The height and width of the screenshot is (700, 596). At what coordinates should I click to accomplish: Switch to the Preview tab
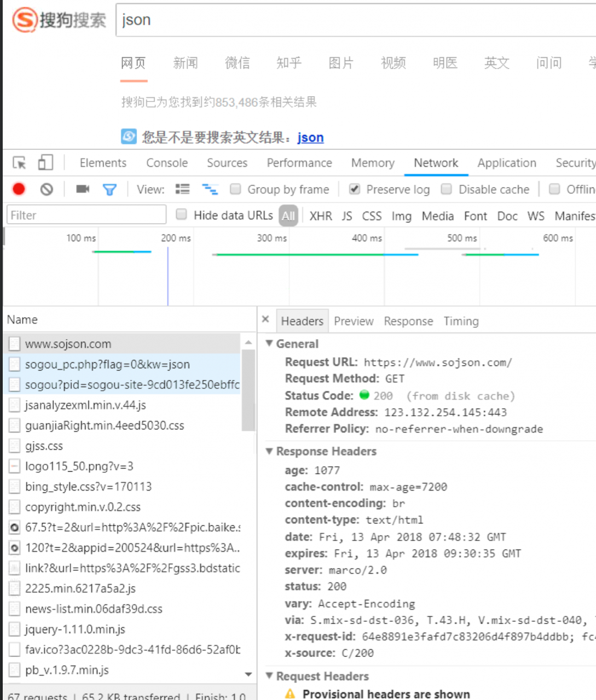[x=354, y=321]
